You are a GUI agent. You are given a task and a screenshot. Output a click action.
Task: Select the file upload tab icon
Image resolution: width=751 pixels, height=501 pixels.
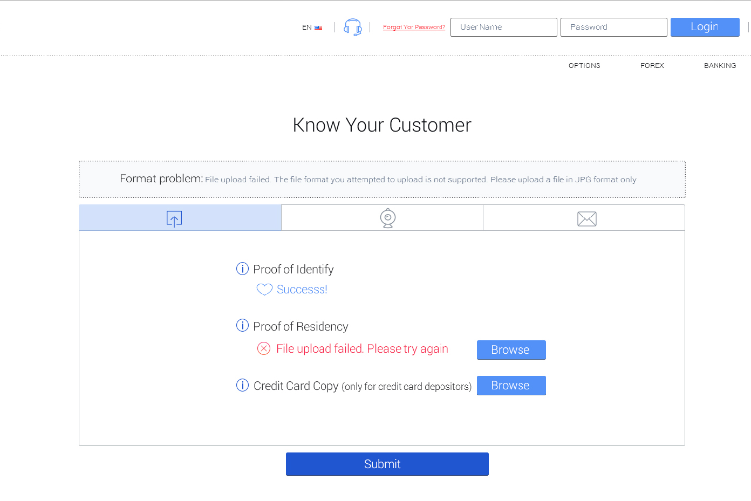pos(174,219)
